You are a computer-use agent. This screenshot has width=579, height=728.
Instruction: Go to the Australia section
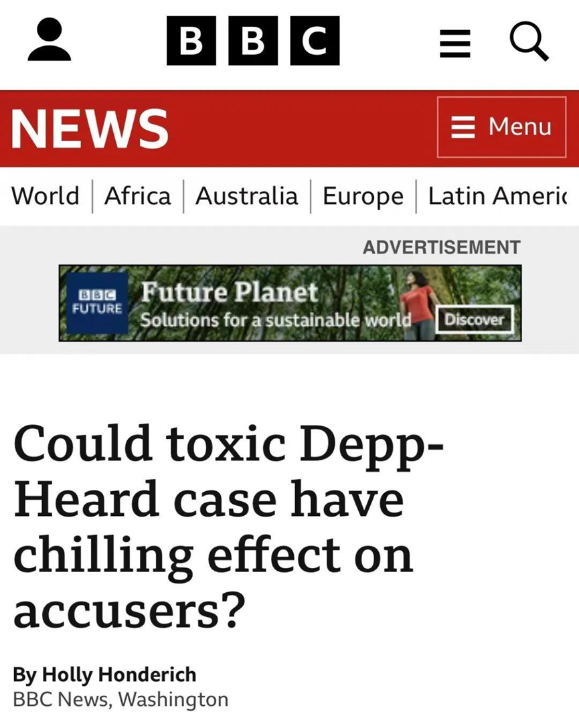pyautogui.click(x=246, y=195)
